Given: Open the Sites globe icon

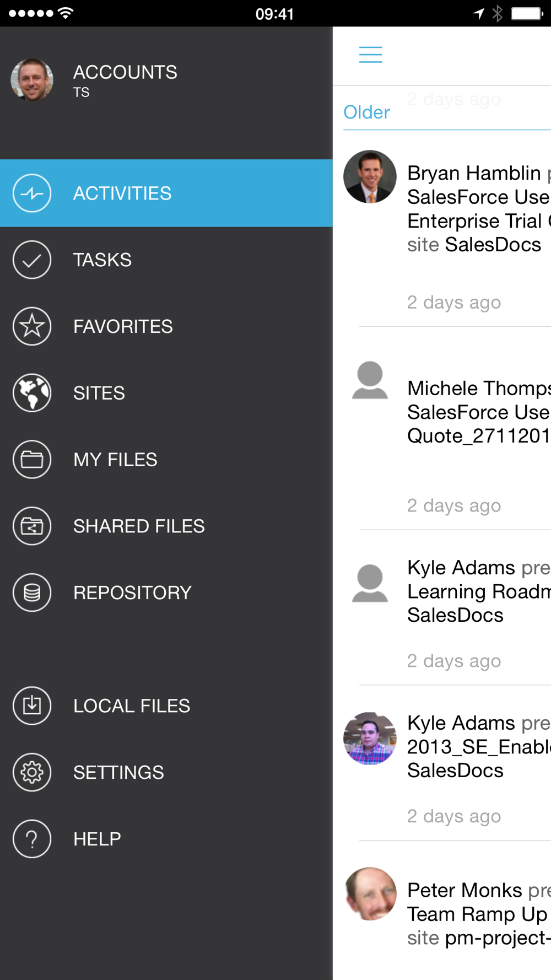Looking at the screenshot, I should (32, 393).
